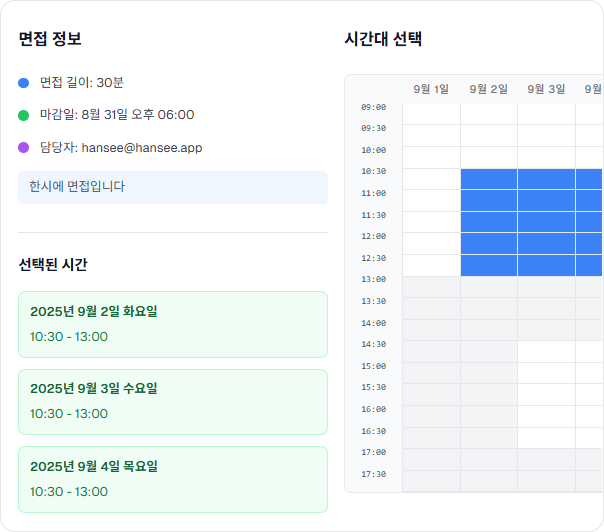Click the green dot beside 마감일
604x532 pixels.
click(24, 115)
